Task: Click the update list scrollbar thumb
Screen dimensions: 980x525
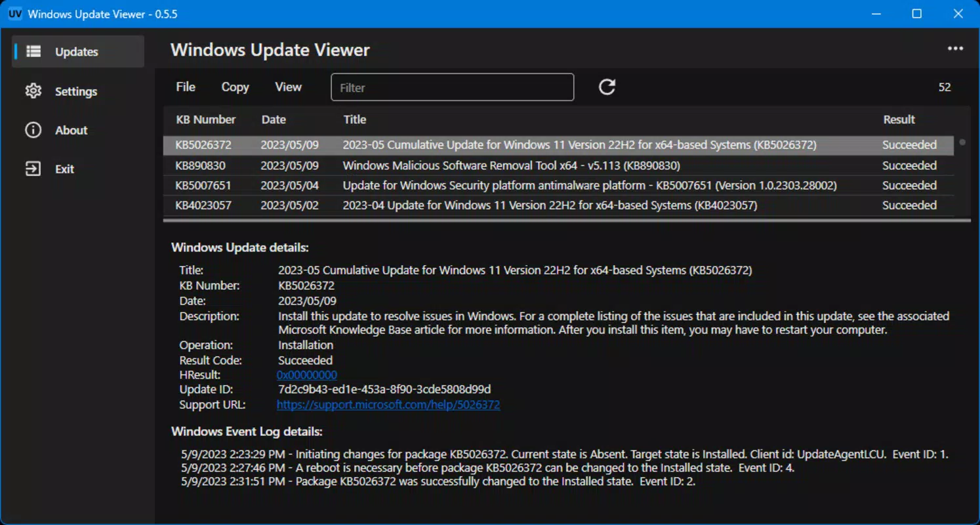Action: click(x=962, y=142)
